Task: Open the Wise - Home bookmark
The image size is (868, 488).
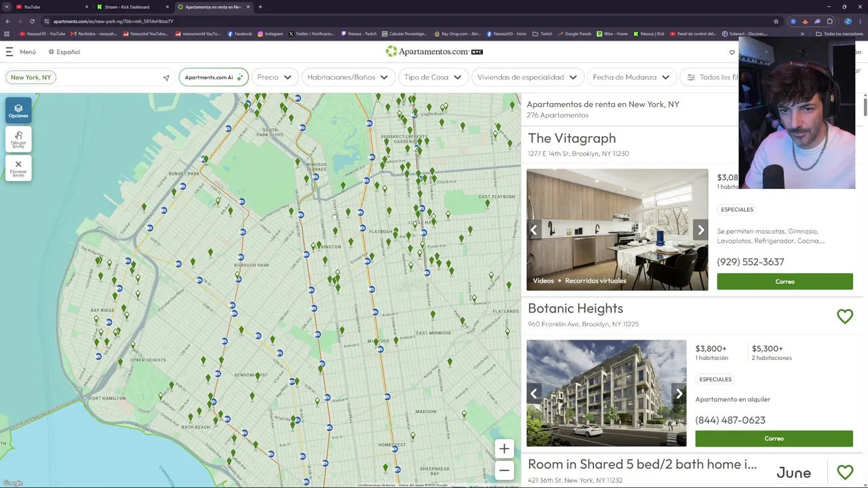Action: 612,34
